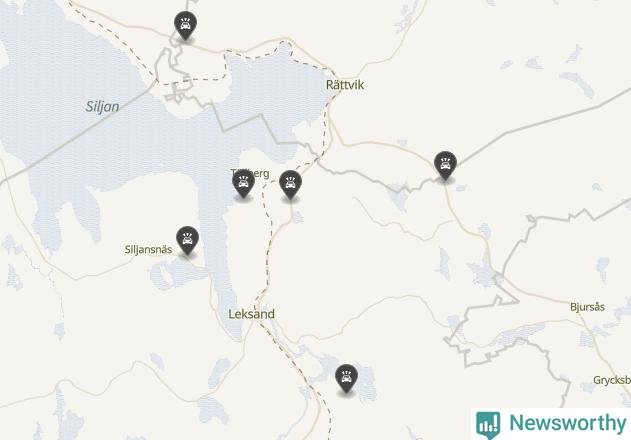Image resolution: width=631 pixels, height=440 pixels.
Task: Click the Bjursås place label
Action: tap(587, 307)
